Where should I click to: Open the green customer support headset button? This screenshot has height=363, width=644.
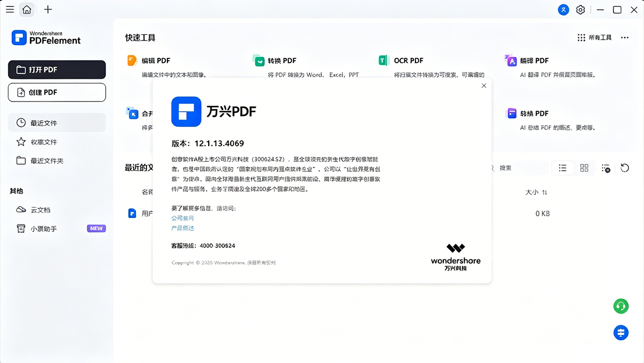click(621, 306)
